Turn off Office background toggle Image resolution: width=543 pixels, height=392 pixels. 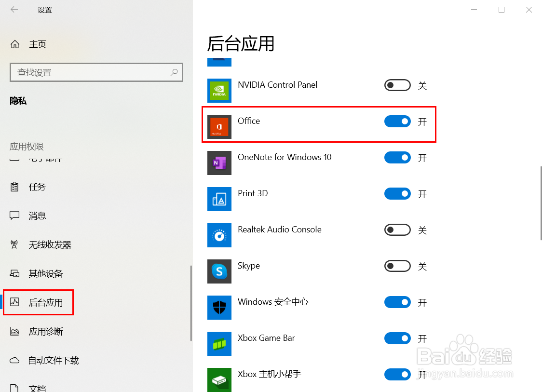(x=397, y=121)
